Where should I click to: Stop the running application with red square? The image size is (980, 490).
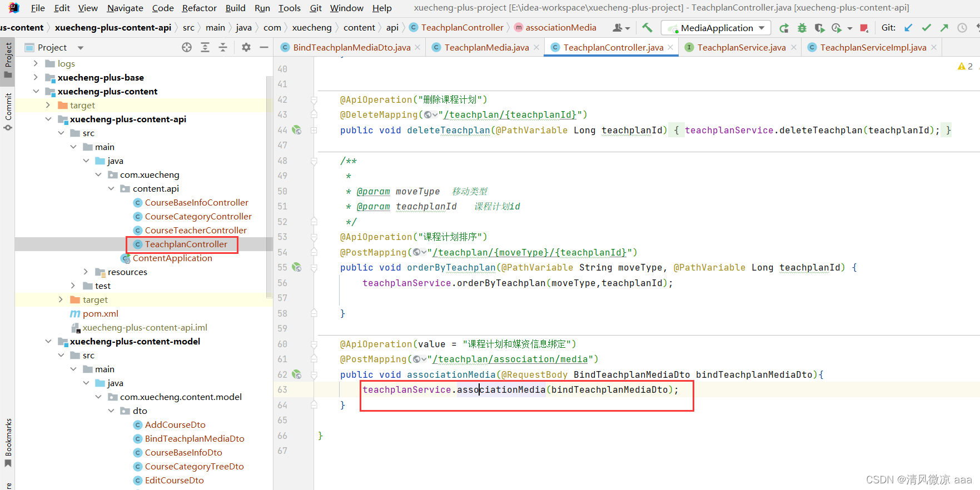864,28
